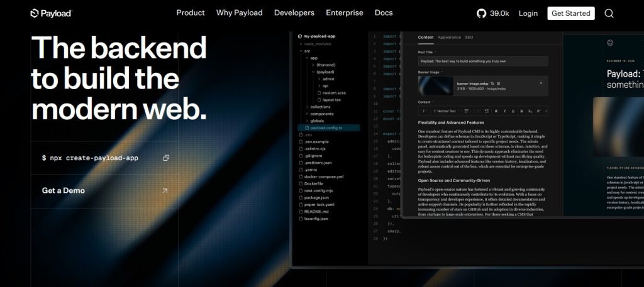Click the arrow icon beside Get a Demo
The image size is (644, 287).
[165, 191]
